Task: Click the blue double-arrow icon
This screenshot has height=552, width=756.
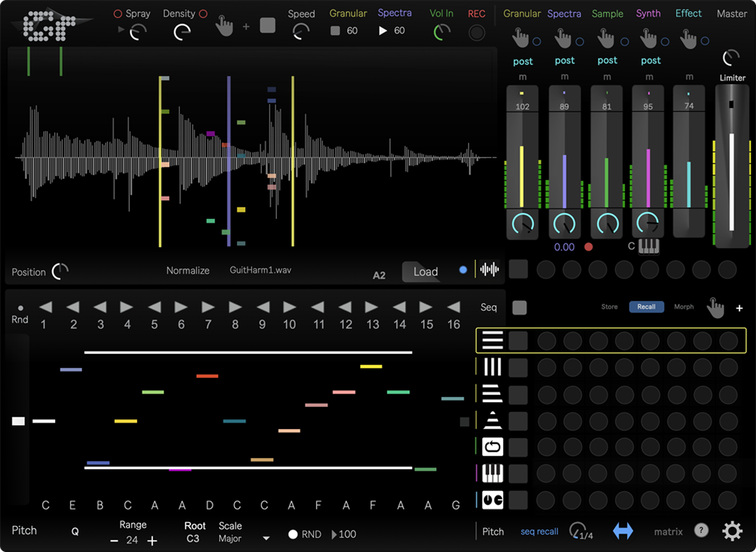Action: (623, 531)
